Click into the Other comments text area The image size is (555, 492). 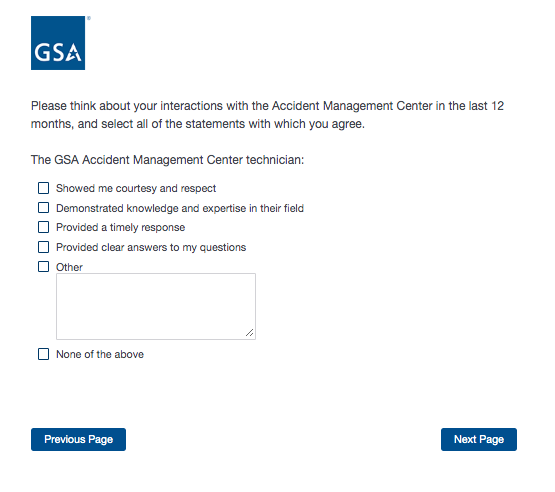click(156, 307)
